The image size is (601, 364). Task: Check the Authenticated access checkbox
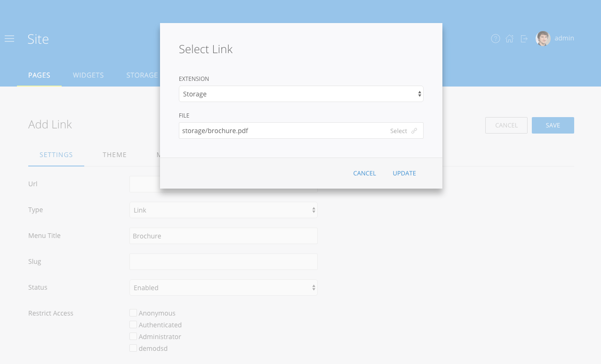pyautogui.click(x=133, y=325)
